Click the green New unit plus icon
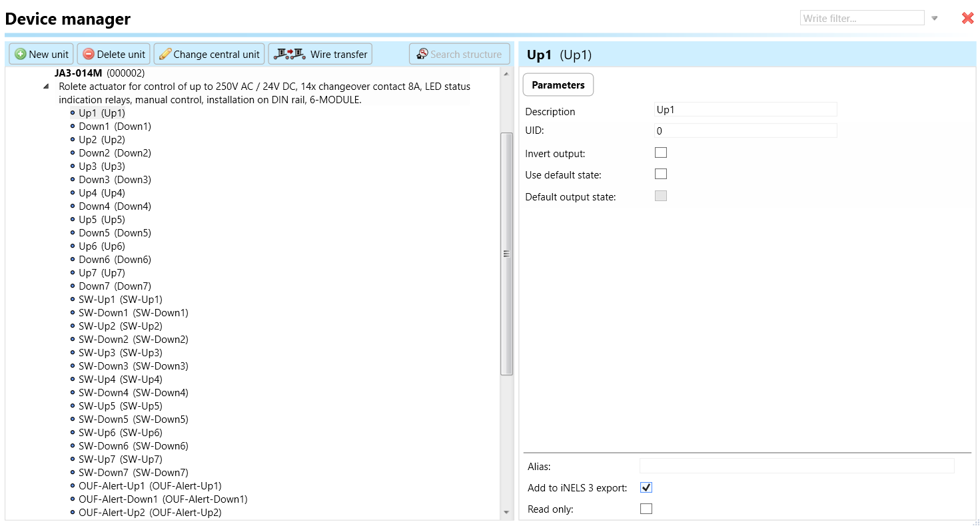This screenshot has height=526, width=980. 20,55
